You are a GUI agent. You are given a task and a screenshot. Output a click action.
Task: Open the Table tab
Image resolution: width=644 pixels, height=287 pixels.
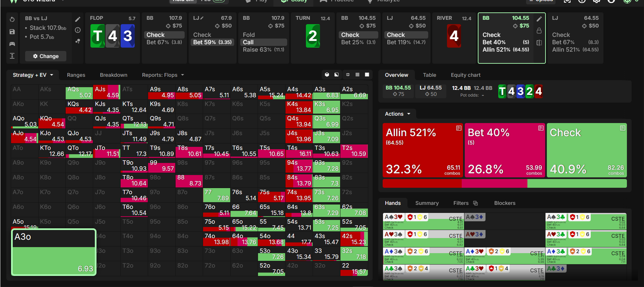430,75
